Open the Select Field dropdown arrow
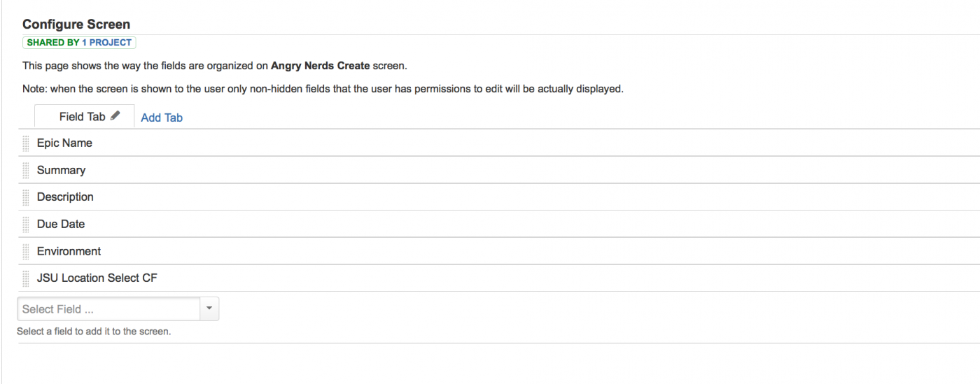980x384 pixels. tap(210, 309)
